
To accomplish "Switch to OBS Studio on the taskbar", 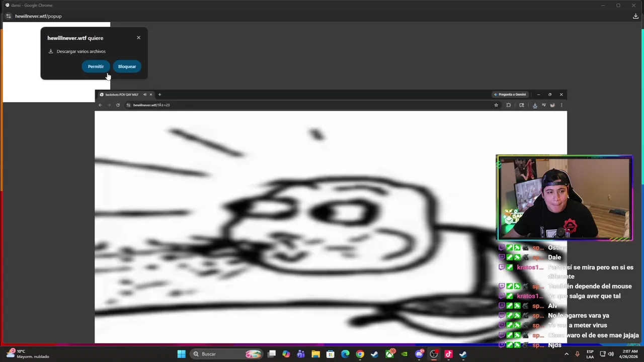I will coord(434,354).
